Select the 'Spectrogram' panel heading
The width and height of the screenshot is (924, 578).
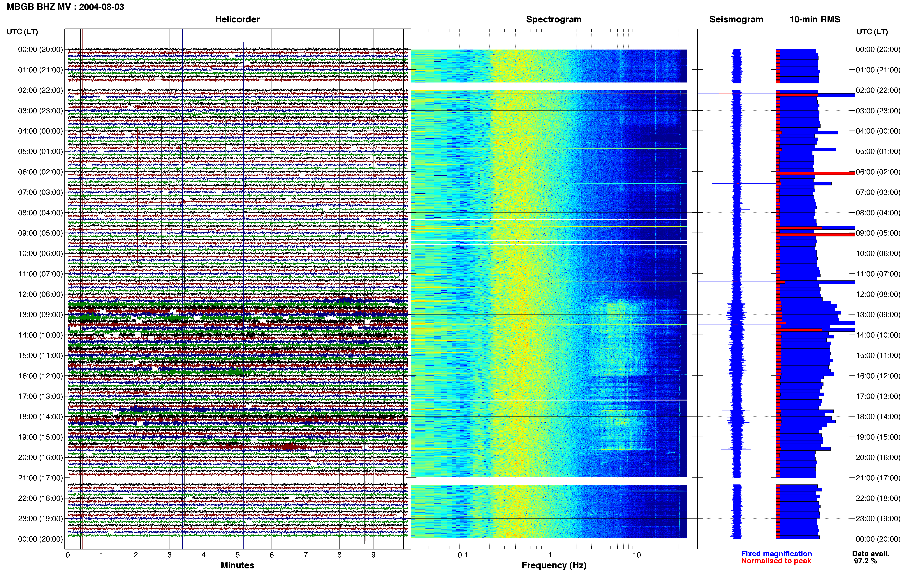click(x=554, y=19)
